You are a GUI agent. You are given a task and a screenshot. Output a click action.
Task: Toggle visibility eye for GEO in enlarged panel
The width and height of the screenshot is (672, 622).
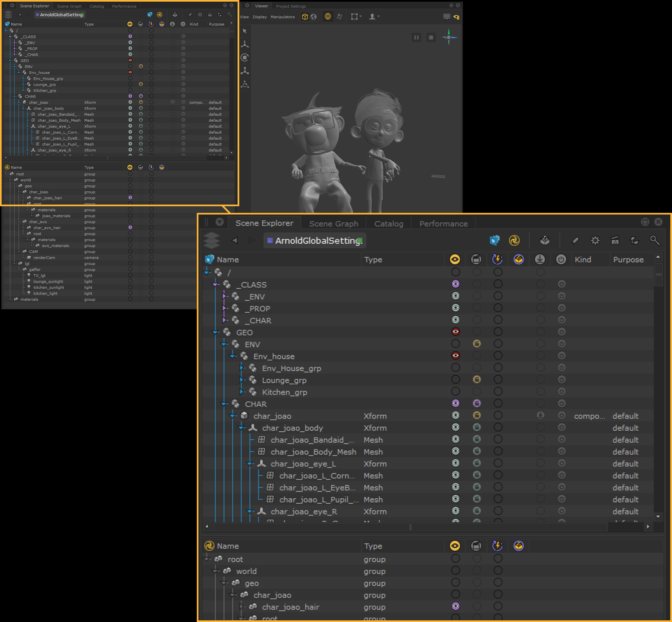tap(455, 332)
